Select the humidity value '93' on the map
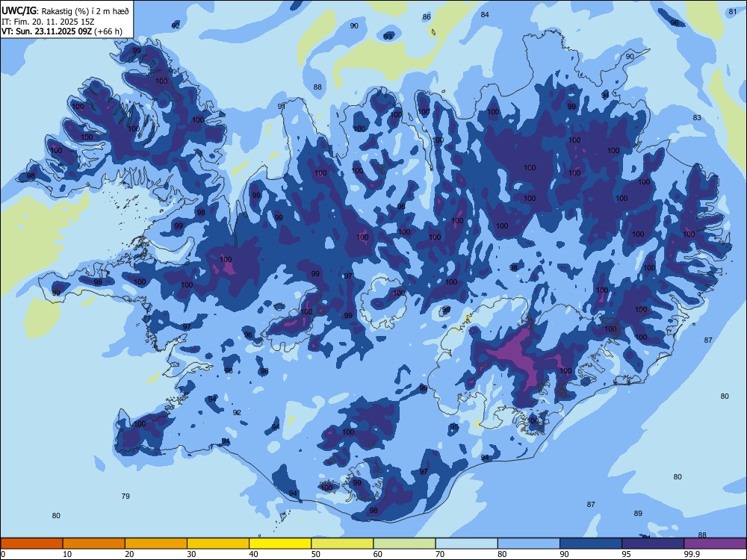The image size is (747, 560). pyautogui.click(x=388, y=37)
